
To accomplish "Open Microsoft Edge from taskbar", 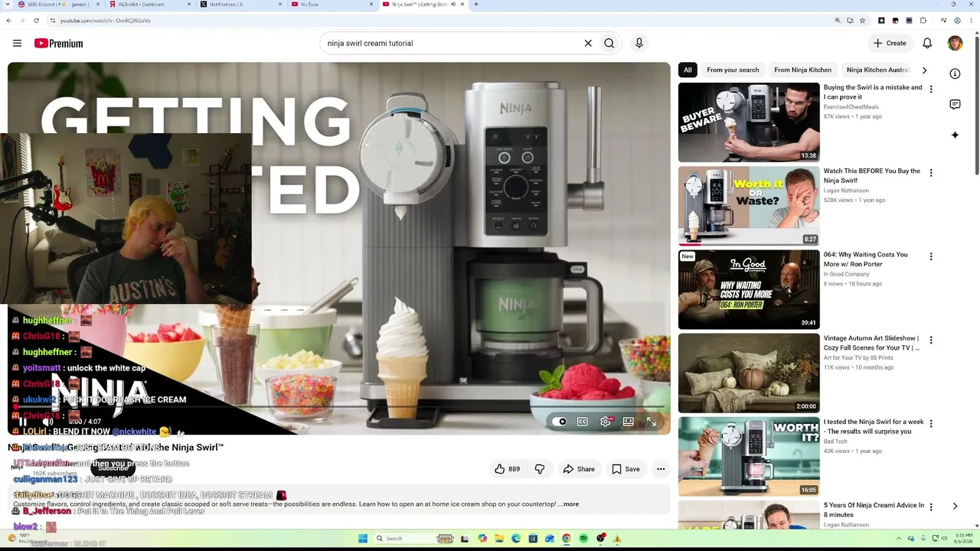I will point(516,539).
